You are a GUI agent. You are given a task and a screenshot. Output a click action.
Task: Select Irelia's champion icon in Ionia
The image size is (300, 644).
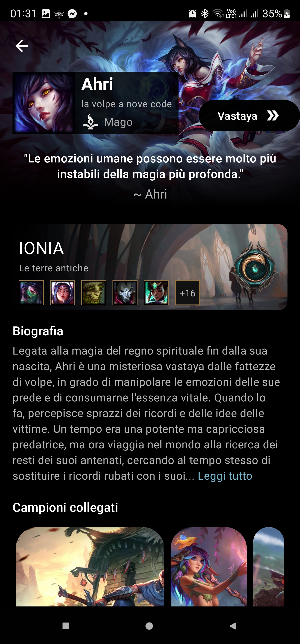click(62, 293)
